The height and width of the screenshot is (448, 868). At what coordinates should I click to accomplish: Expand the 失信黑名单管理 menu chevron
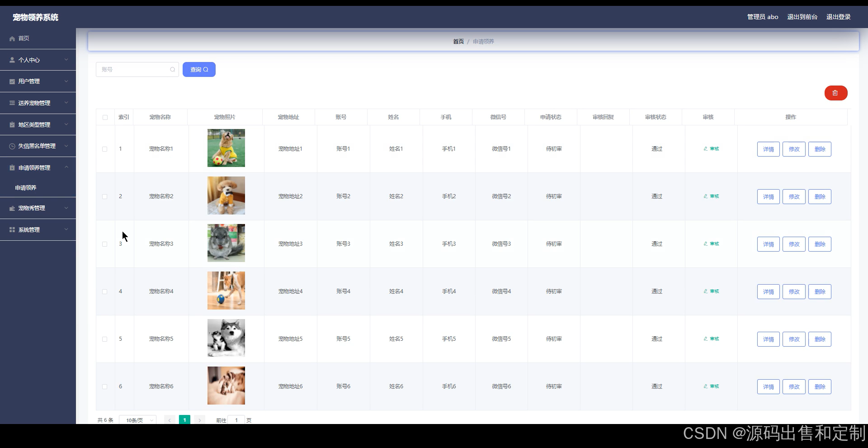tap(66, 146)
